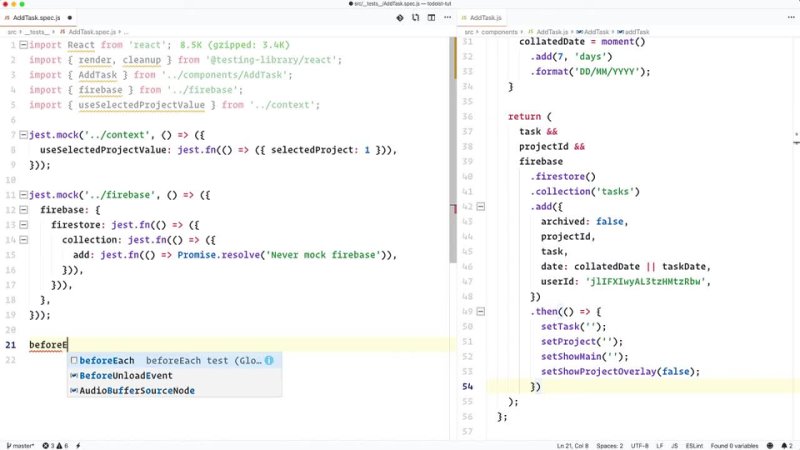
Task: Click 'src' in left editor breadcrumb
Action: click(x=12, y=32)
